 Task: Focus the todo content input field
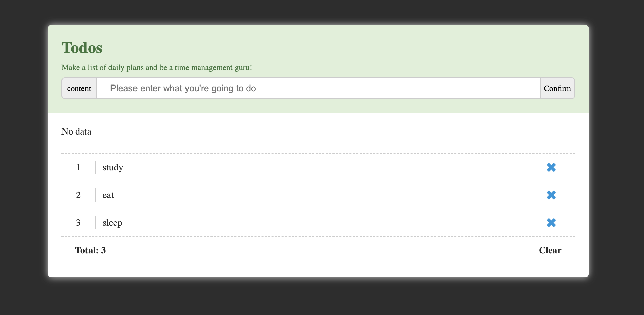(x=318, y=88)
